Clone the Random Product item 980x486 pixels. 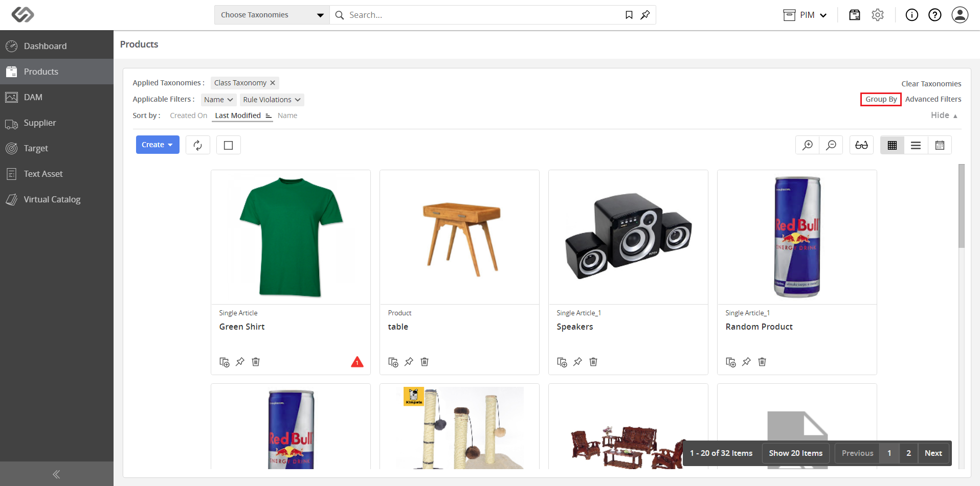pyautogui.click(x=731, y=362)
